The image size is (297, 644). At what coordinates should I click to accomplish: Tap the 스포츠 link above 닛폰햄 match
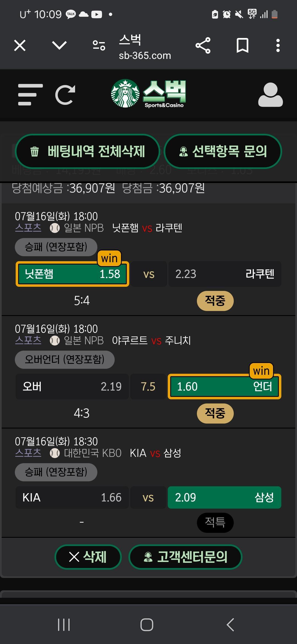(28, 228)
